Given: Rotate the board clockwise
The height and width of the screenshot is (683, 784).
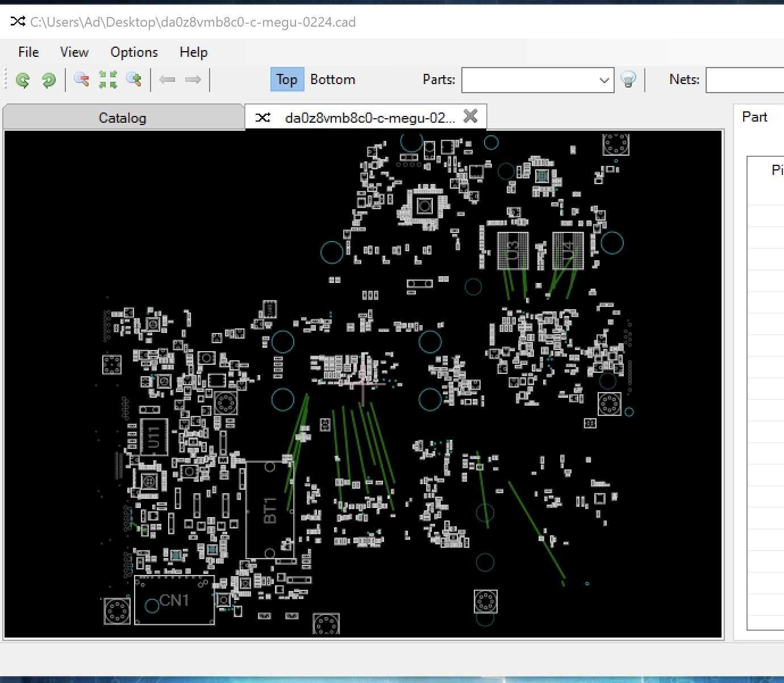Looking at the screenshot, I should coord(48,80).
